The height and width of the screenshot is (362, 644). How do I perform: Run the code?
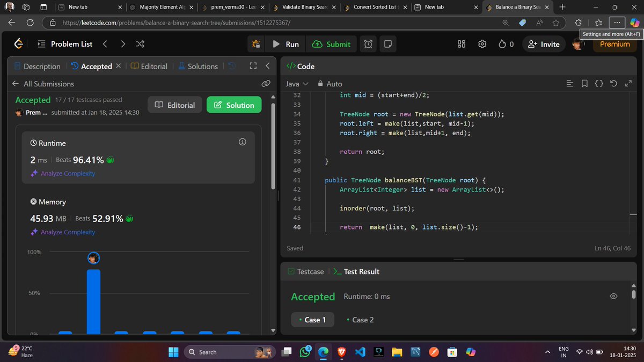coord(286,44)
